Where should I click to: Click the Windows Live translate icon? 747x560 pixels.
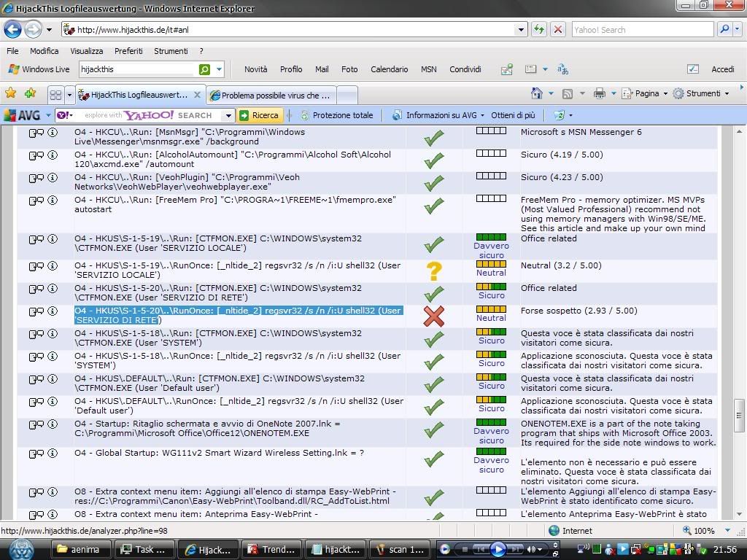(562, 69)
